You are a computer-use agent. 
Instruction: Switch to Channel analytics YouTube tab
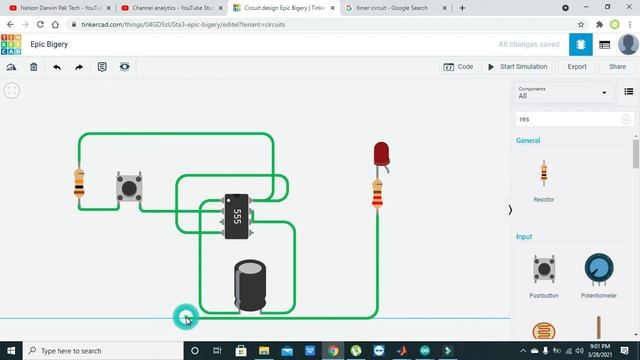coord(172,8)
